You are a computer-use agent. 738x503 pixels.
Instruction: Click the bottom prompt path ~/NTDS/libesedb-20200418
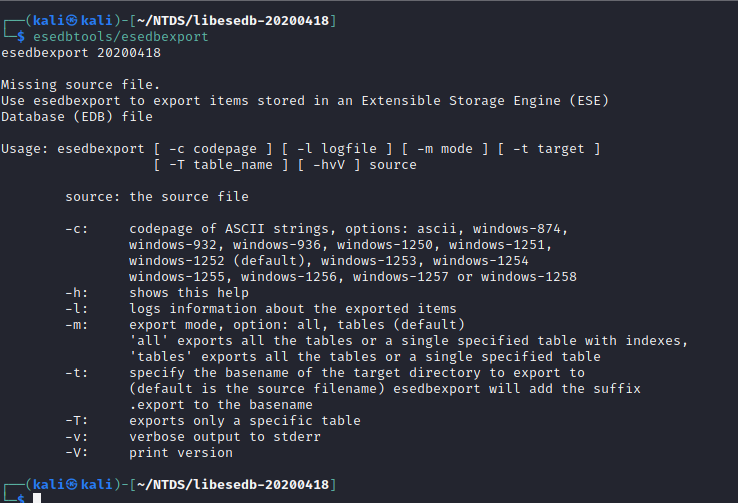click(x=233, y=485)
